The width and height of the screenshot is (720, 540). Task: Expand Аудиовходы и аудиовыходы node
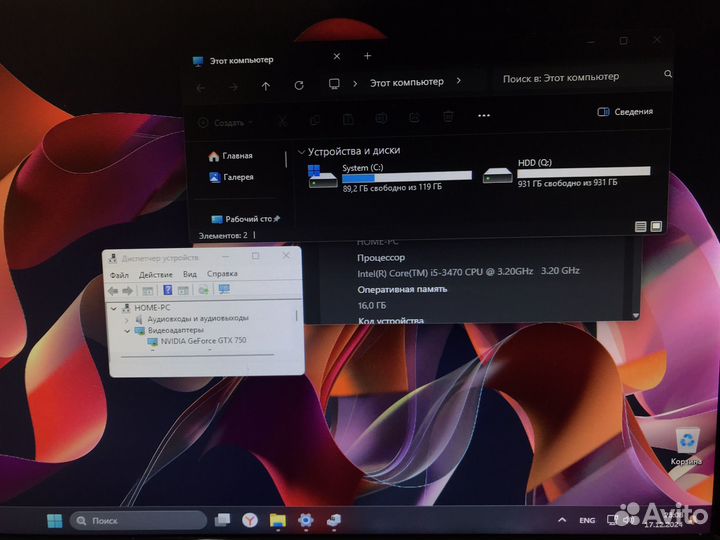click(127, 318)
